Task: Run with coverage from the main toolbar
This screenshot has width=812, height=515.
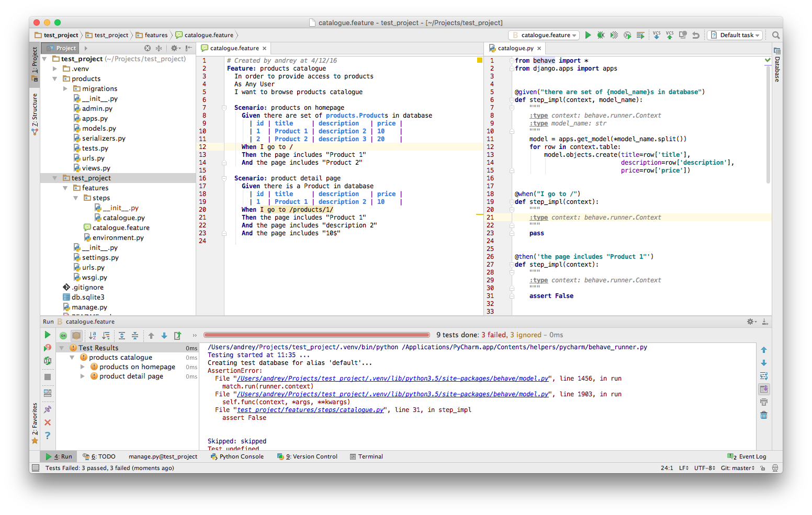Action: [614, 35]
